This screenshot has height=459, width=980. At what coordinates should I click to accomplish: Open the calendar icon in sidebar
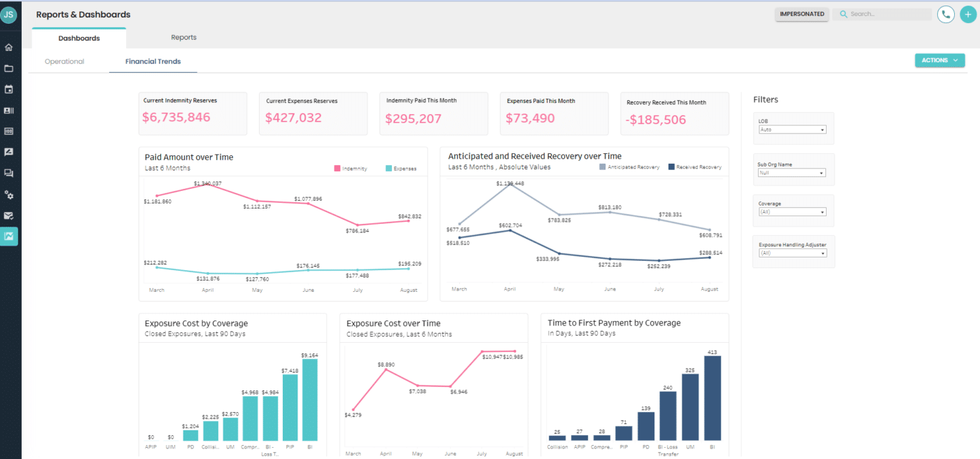click(x=9, y=89)
